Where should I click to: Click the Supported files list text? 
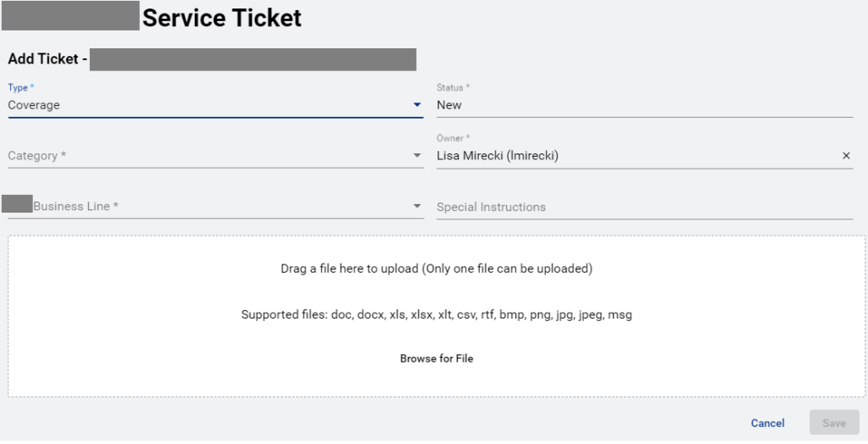[x=437, y=314]
